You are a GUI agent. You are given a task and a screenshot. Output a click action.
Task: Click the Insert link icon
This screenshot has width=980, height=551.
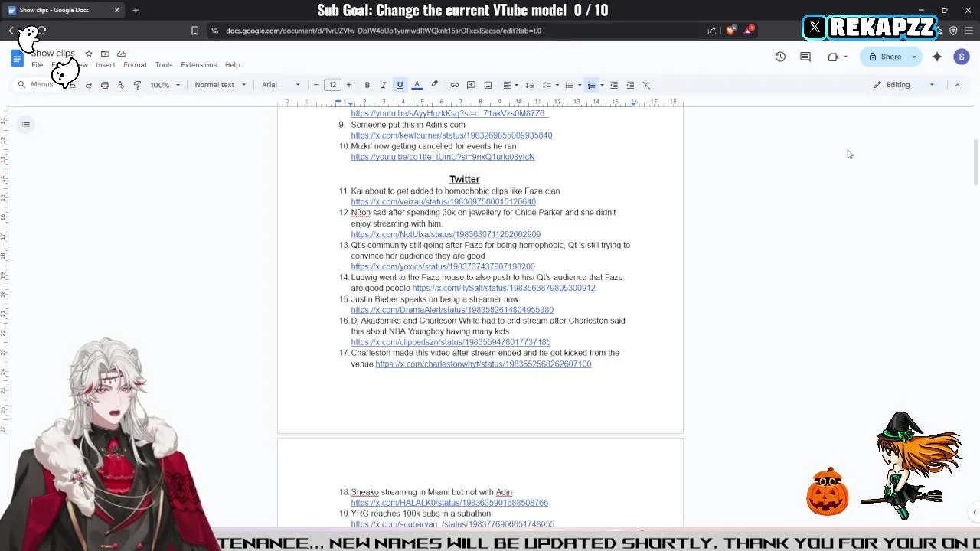(x=454, y=85)
